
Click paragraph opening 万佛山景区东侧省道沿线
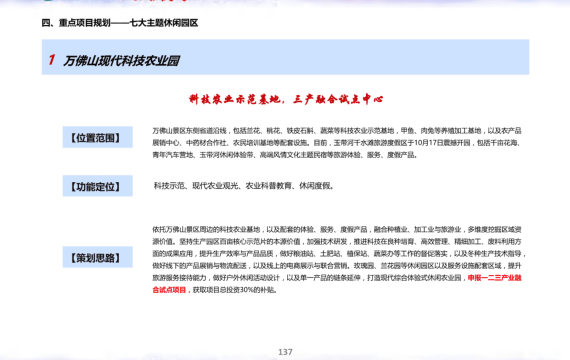[189, 131]
